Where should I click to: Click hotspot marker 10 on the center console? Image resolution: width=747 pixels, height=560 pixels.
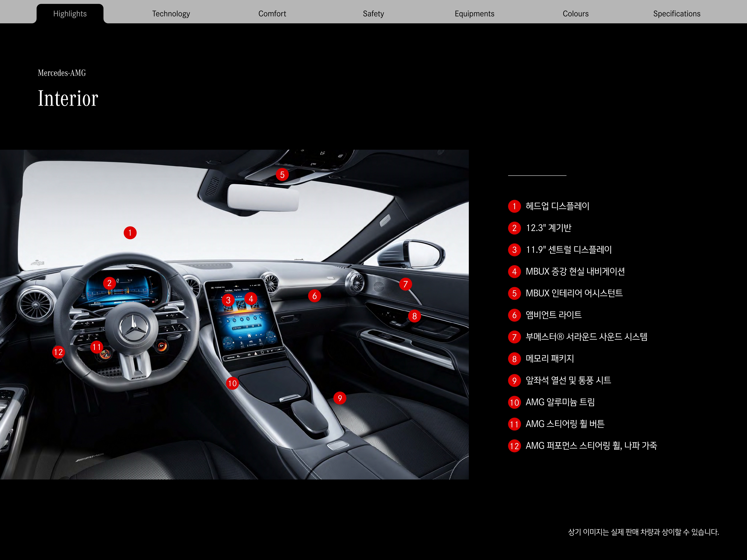coord(232,383)
